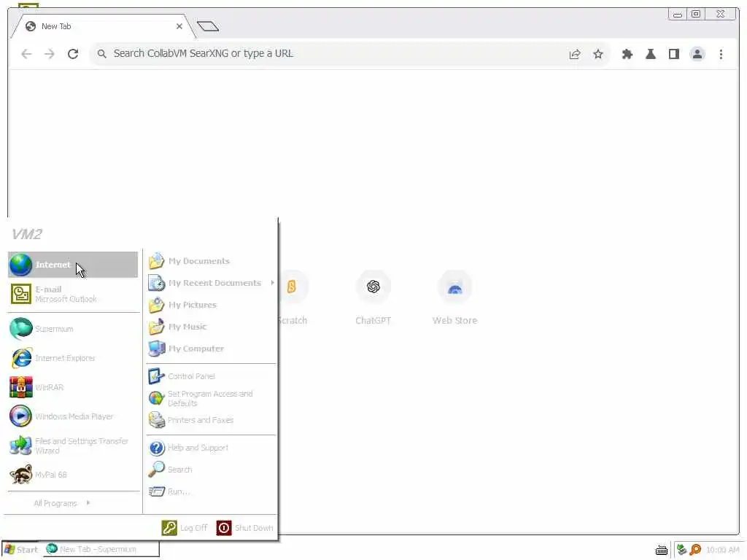Open My Documents folder
The height and width of the screenshot is (560, 747).
pyautogui.click(x=211, y=261)
